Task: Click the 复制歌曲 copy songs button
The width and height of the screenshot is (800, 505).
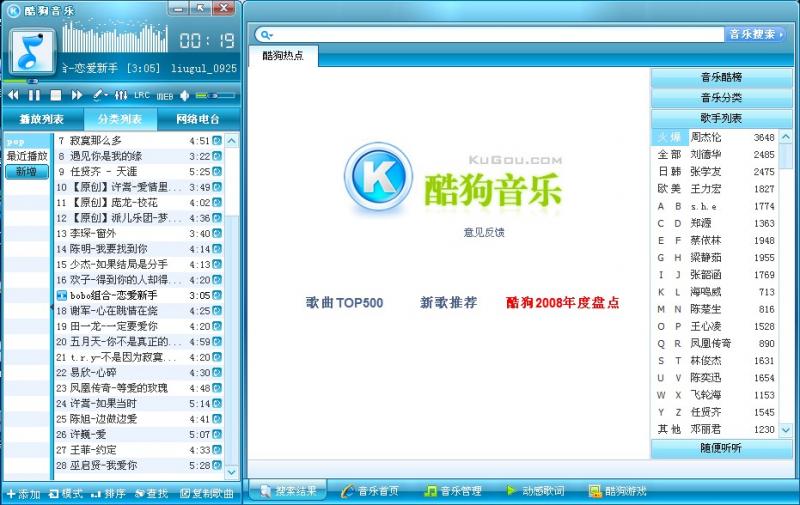Action: pos(207,493)
